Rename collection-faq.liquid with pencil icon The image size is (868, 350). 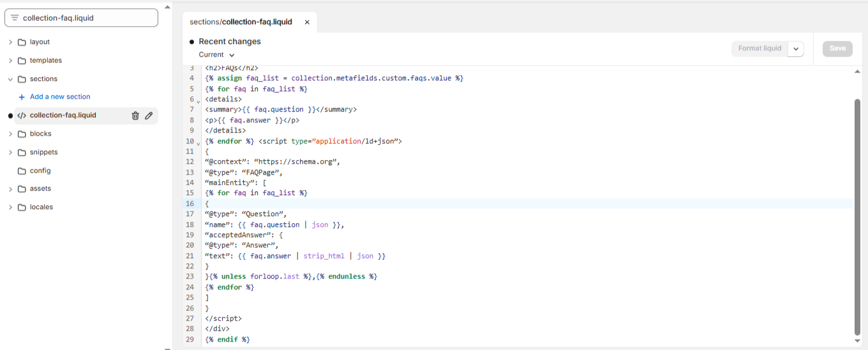click(x=149, y=115)
